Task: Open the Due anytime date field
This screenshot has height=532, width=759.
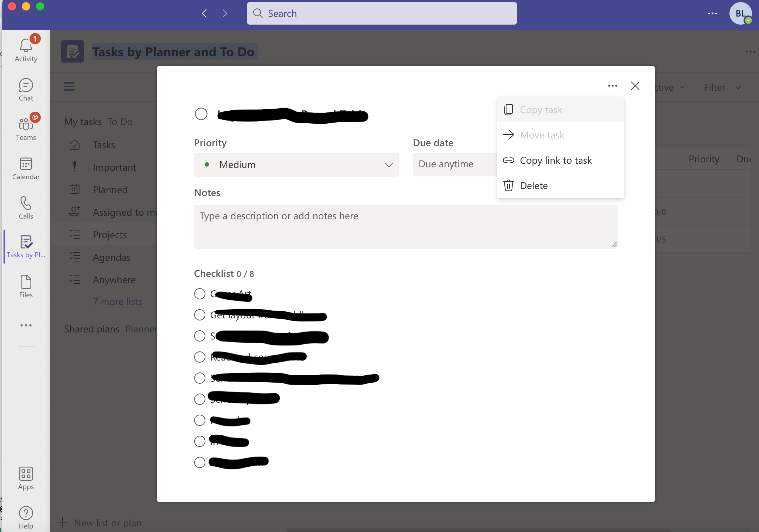Action: point(455,164)
